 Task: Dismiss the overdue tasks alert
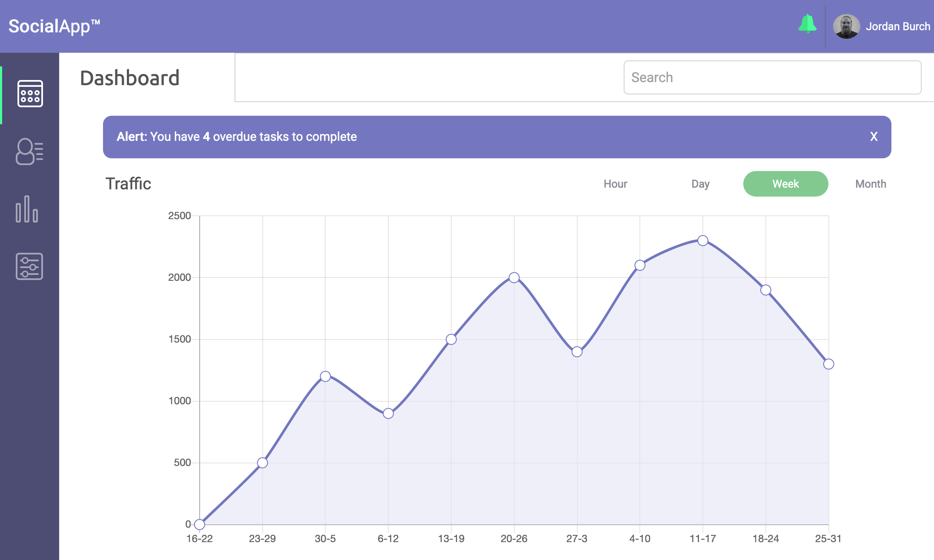pos(874,137)
